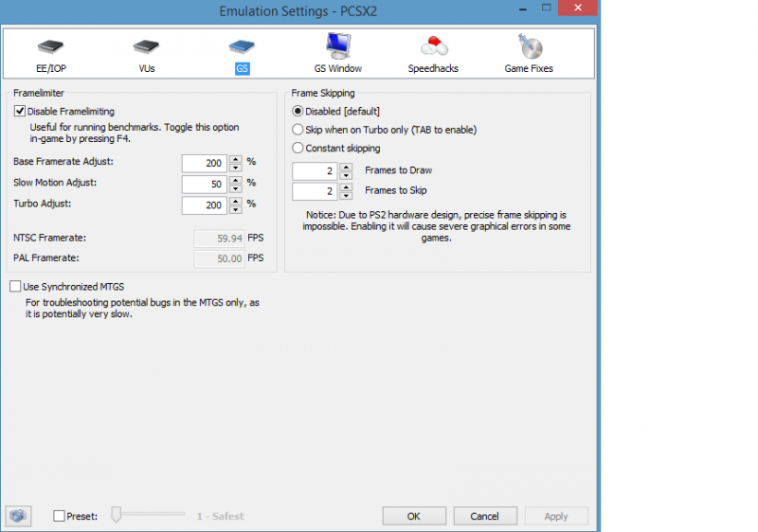The width and height of the screenshot is (758, 532).
Task: Click the screenshot camera icon button
Action: 18,516
